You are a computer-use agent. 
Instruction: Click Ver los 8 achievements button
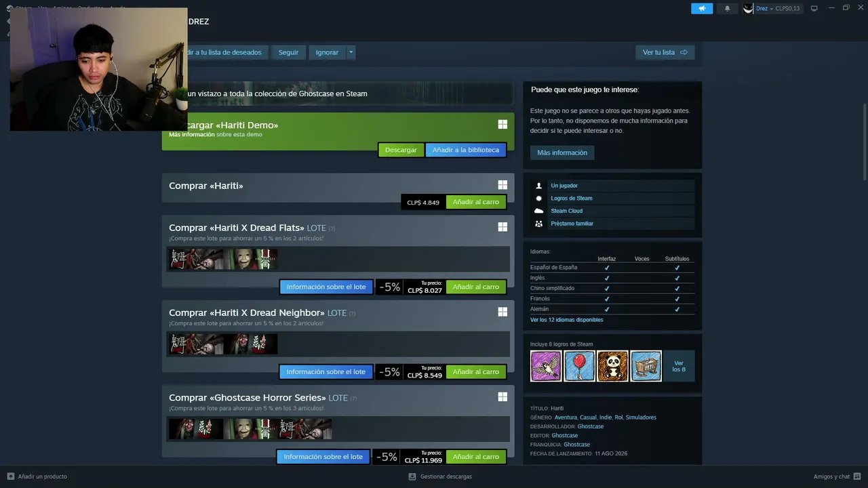679,366
